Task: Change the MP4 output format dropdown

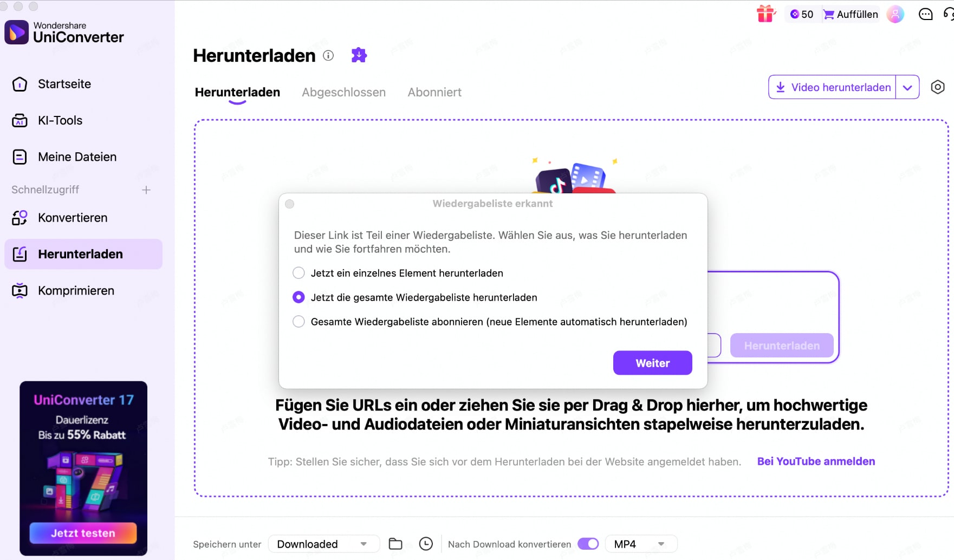Action: [x=641, y=543]
